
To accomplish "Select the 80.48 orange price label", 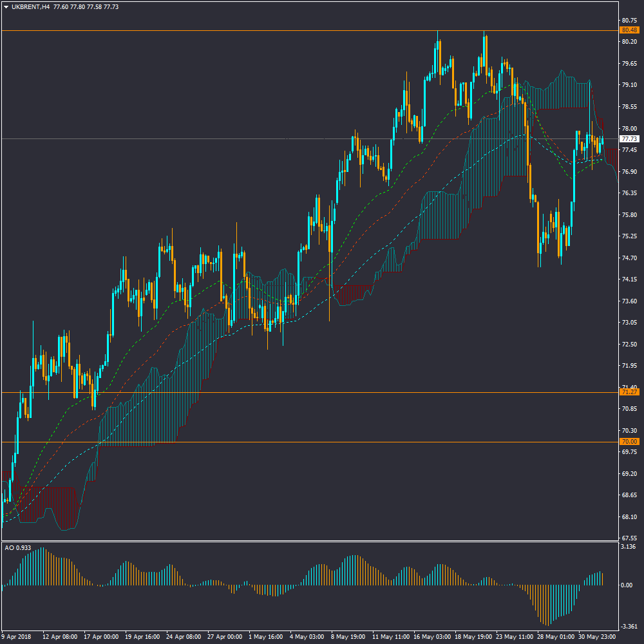I will click(629, 30).
